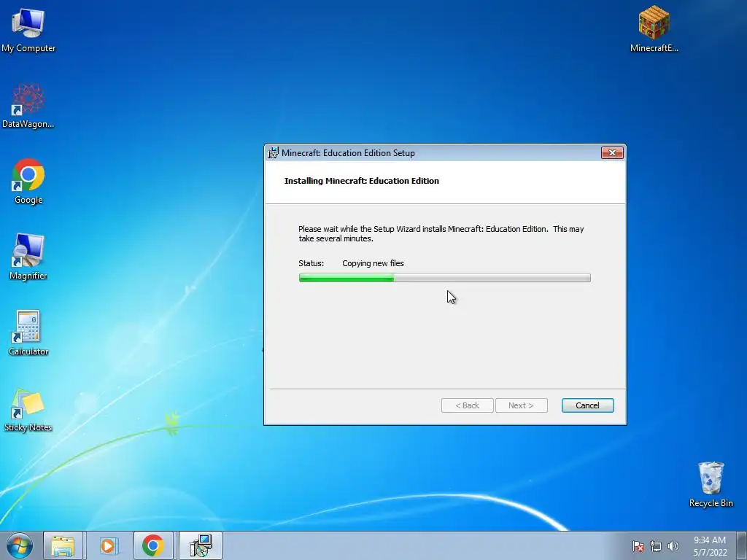Click the 'Installing Minecraft: Education Edition' heading
747x560 pixels.
(x=362, y=181)
